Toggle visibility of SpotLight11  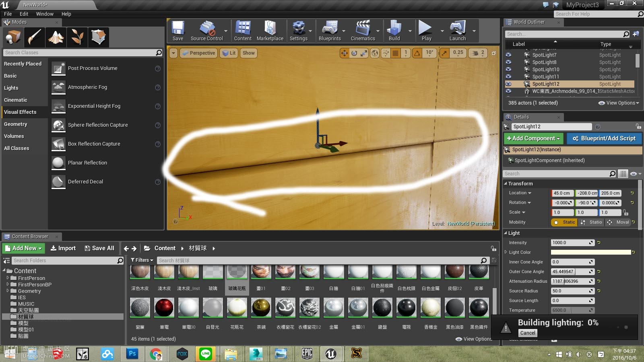tap(508, 77)
